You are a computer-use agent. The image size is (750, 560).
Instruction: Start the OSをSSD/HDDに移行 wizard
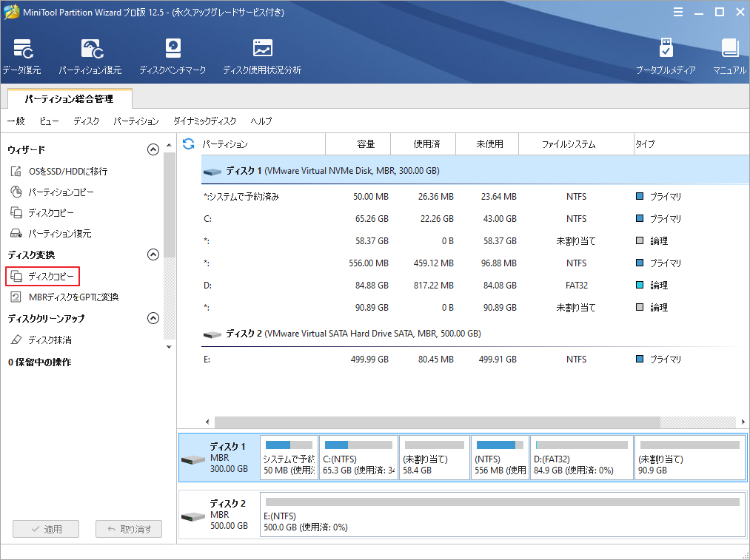point(67,171)
